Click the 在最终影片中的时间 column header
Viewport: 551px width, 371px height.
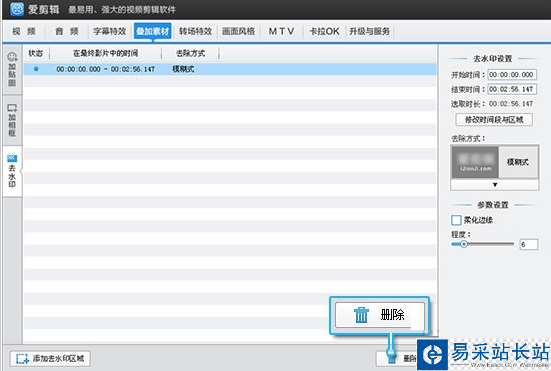click(105, 53)
